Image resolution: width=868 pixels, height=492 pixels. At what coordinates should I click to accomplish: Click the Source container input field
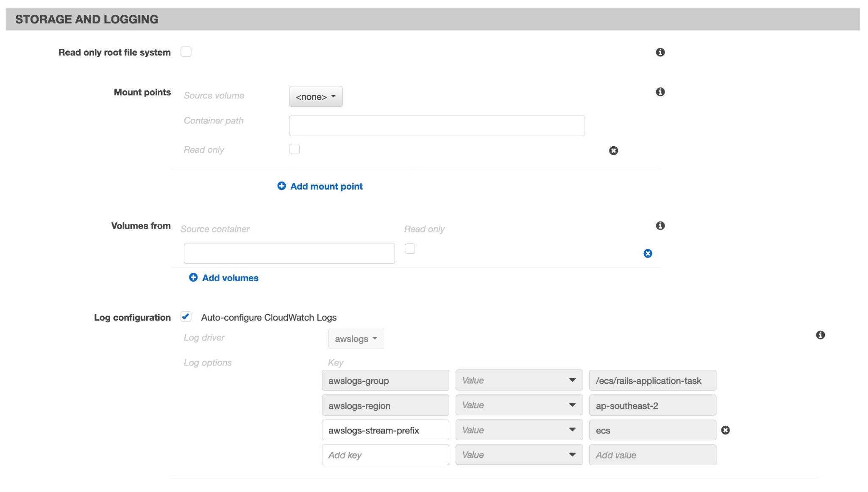289,253
